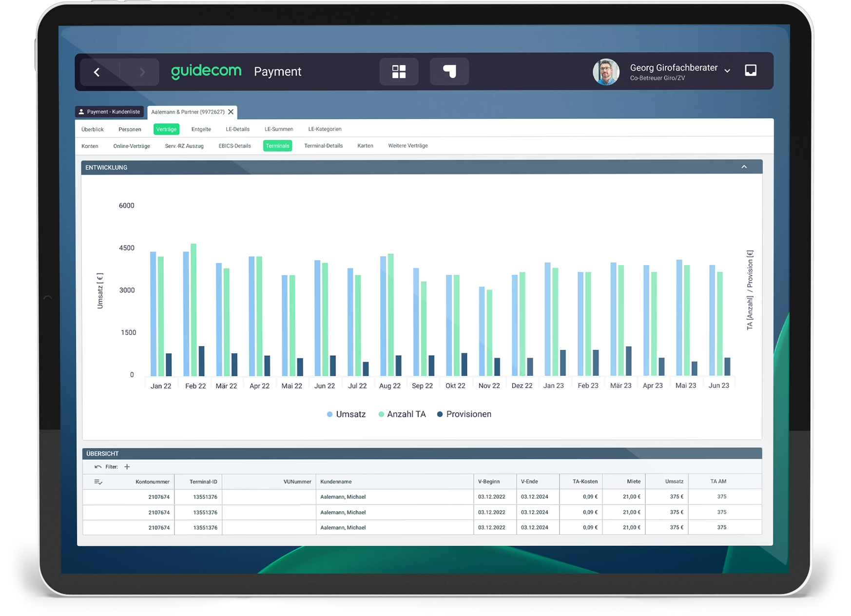Select the Verträge tab
This screenshot has width=851, height=616.
[166, 129]
